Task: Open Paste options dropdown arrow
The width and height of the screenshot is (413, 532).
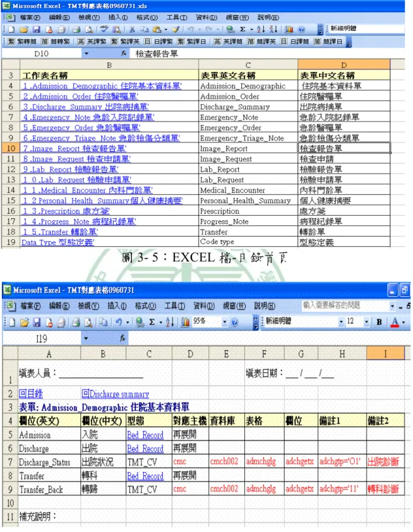Action: (165, 30)
